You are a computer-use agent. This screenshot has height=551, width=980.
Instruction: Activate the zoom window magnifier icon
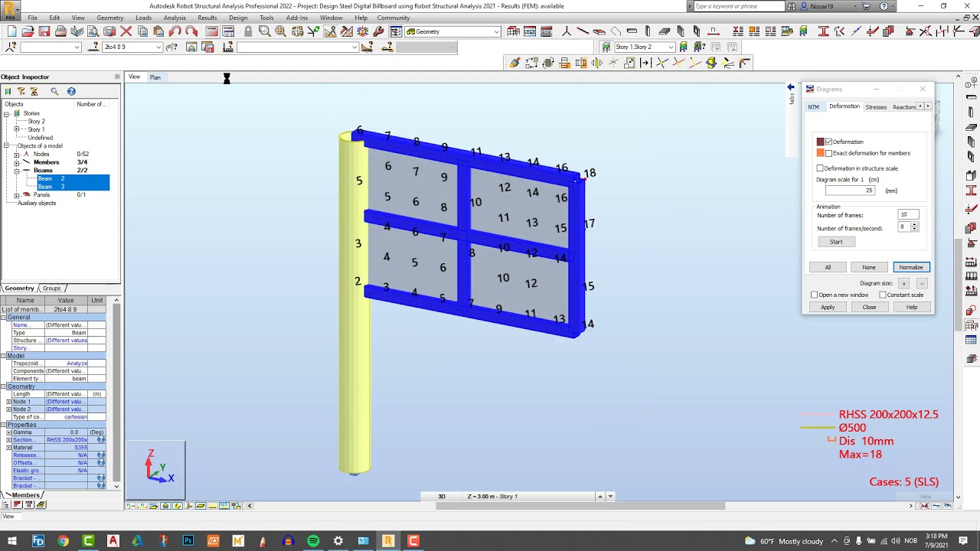264,31
